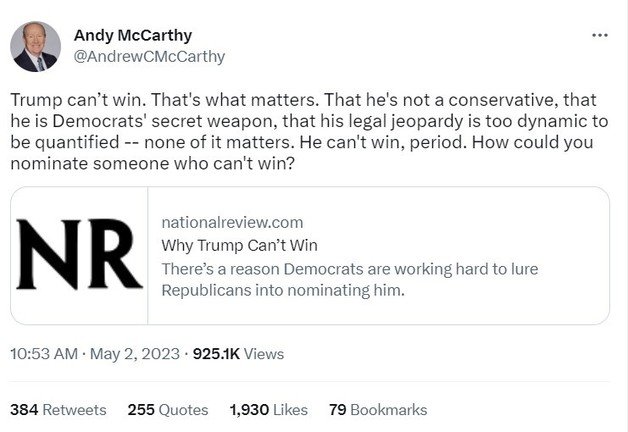Click the NR National Review logo
628x432 pixels.
(79, 256)
